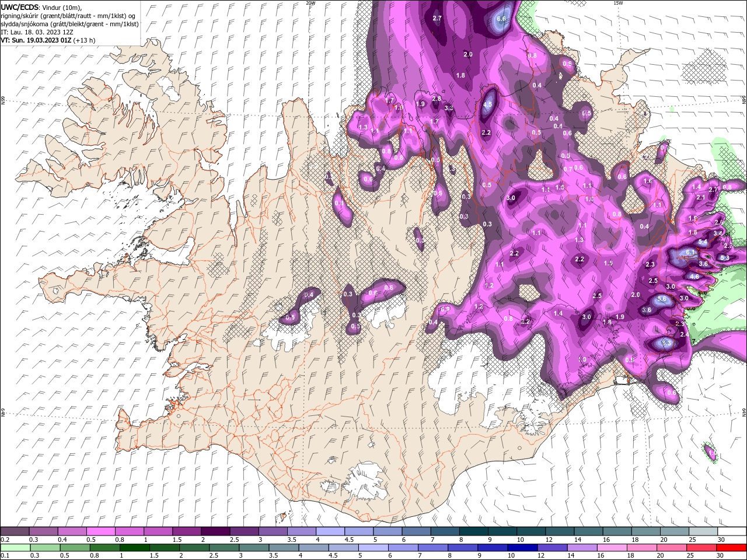Click the 5.4 precipitation value on the map
747x560 pixels.
703,242
